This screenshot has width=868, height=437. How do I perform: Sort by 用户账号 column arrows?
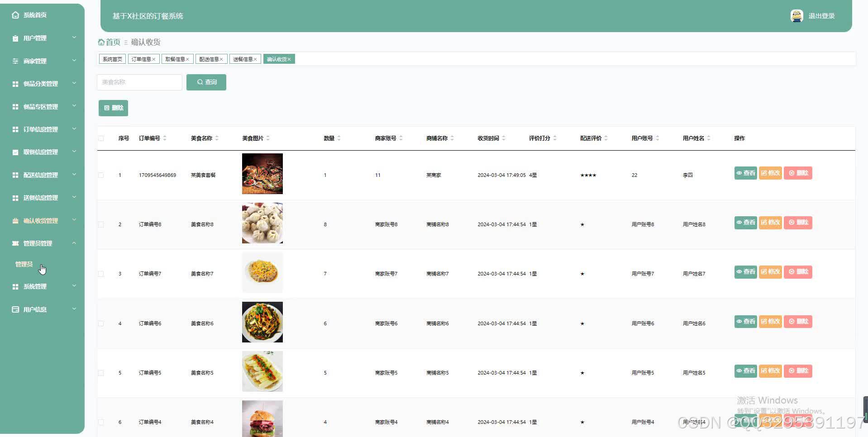pyautogui.click(x=658, y=138)
